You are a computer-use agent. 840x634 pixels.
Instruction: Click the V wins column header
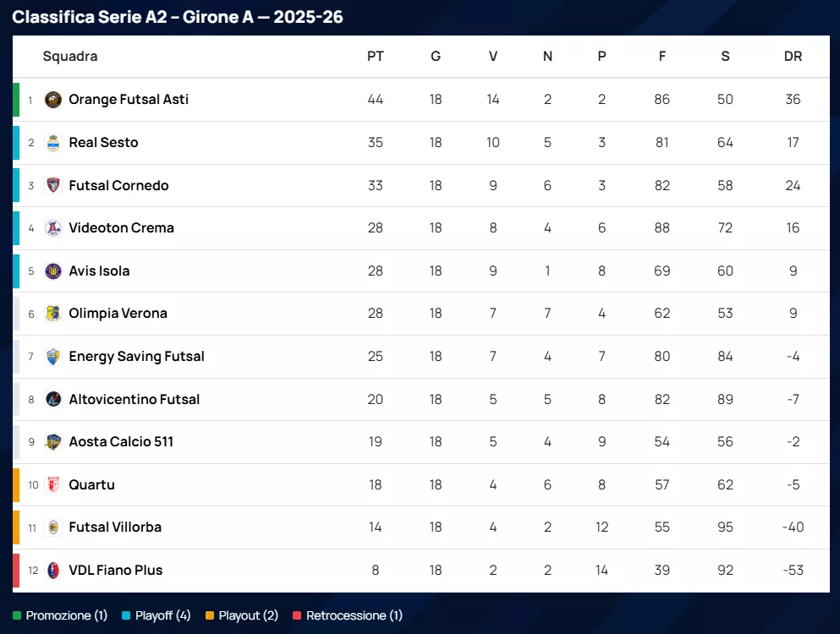[x=493, y=57]
